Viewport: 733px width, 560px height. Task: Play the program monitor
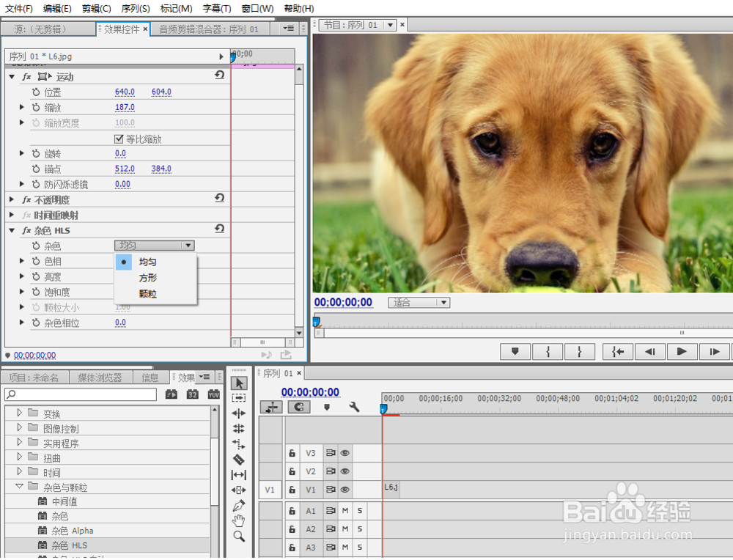point(682,352)
